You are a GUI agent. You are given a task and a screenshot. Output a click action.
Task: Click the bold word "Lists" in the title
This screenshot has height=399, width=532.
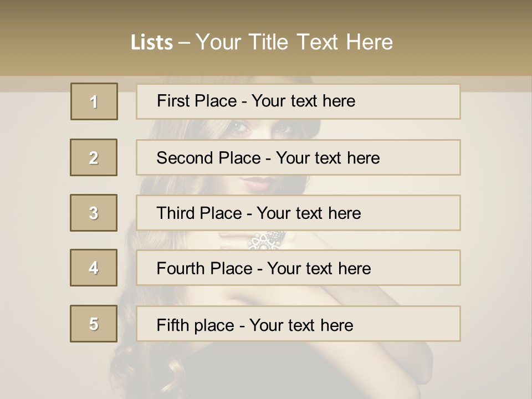(151, 43)
